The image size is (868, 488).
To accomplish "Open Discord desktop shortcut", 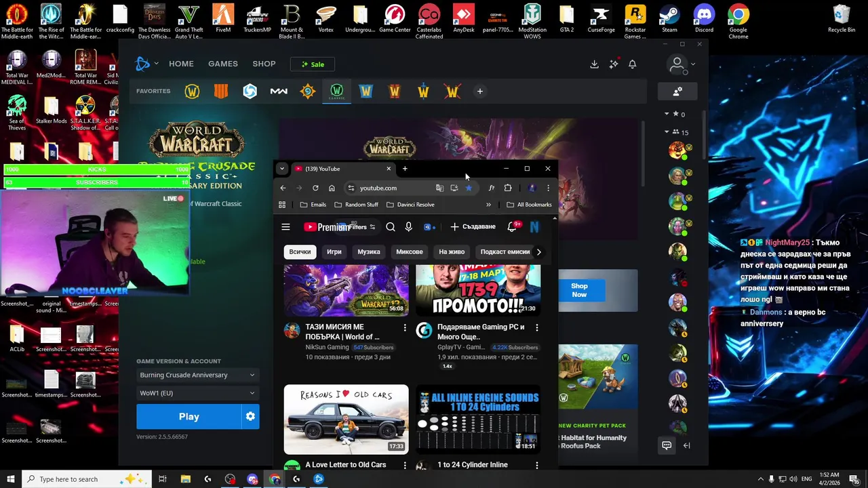I will click(x=704, y=18).
